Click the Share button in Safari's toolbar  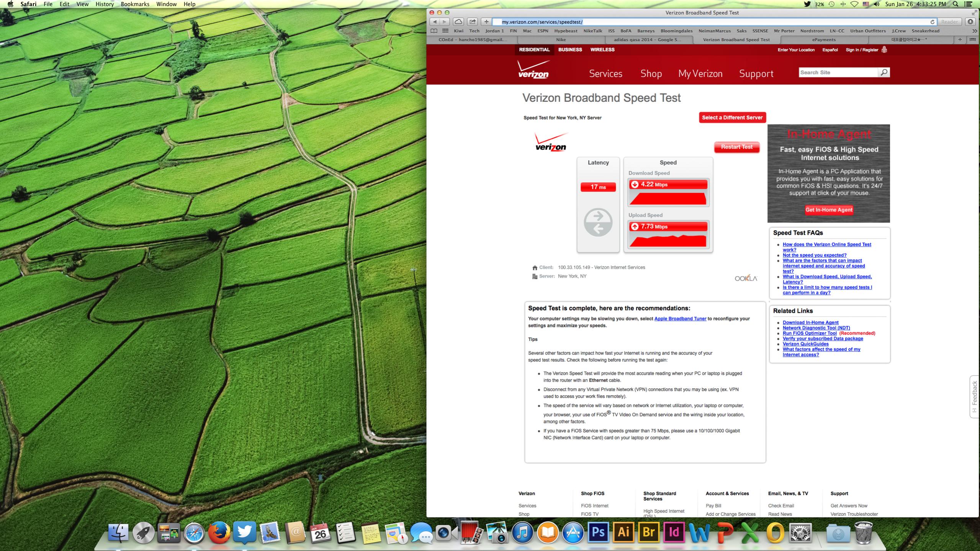click(x=473, y=22)
